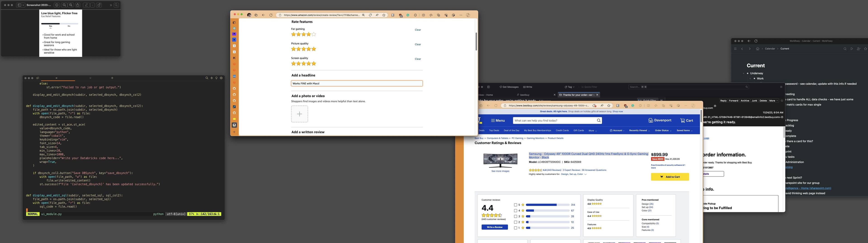
Task: Open the Recently Viewed dropdown
Action: pos(639,131)
